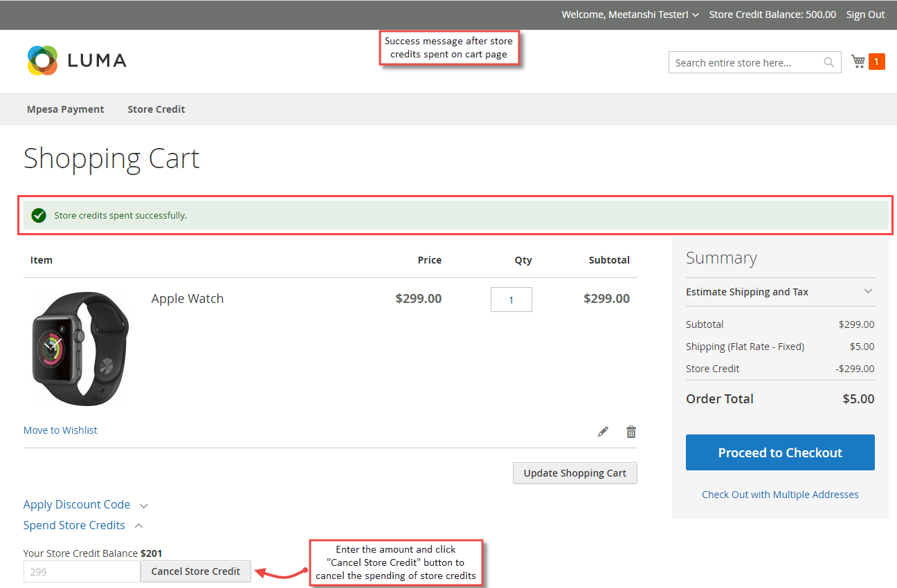Click the Shopping Cart page title

click(x=111, y=158)
